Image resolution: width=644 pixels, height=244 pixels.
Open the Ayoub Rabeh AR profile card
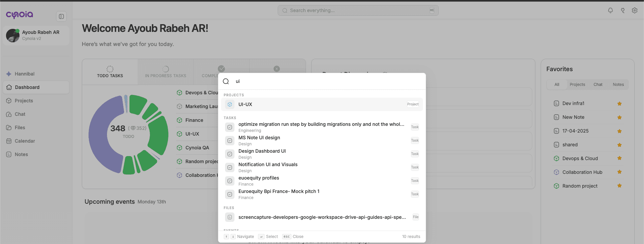36,35
